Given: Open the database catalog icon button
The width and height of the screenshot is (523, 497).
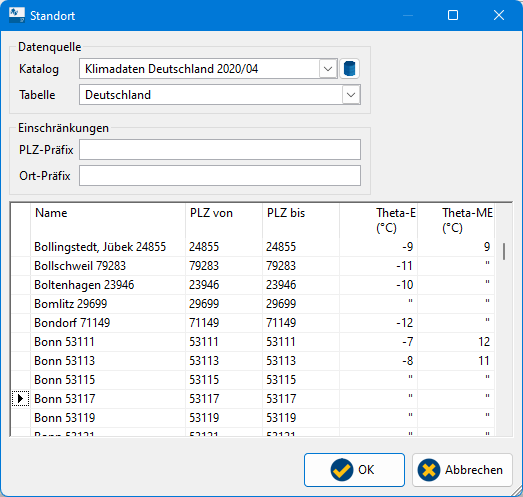Looking at the screenshot, I should [349, 69].
